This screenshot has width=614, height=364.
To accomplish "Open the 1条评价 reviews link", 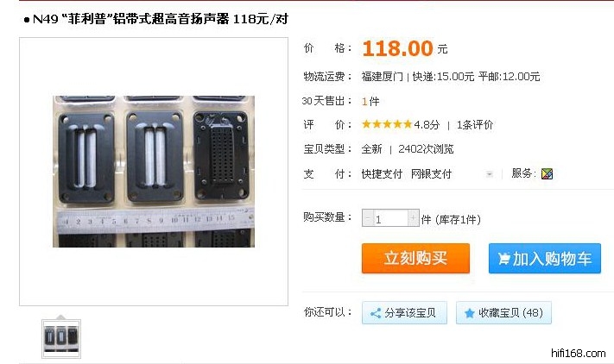I will coord(475,125).
